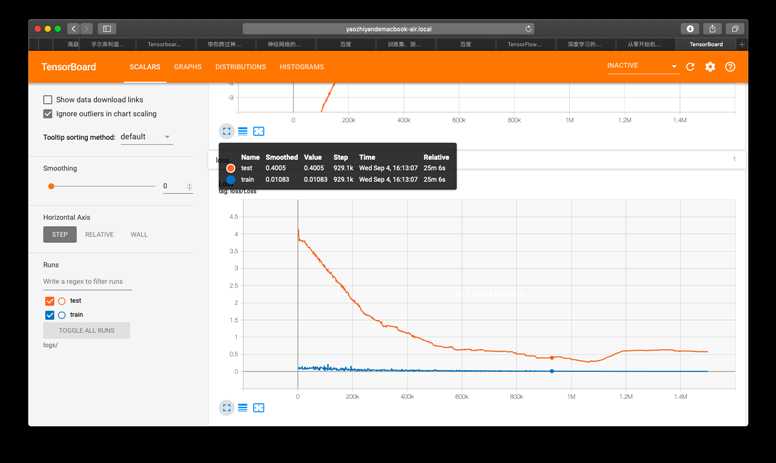This screenshot has height=463, width=776.
Task: Expand the loss chart using the icon below it
Action: pyautogui.click(x=226, y=408)
